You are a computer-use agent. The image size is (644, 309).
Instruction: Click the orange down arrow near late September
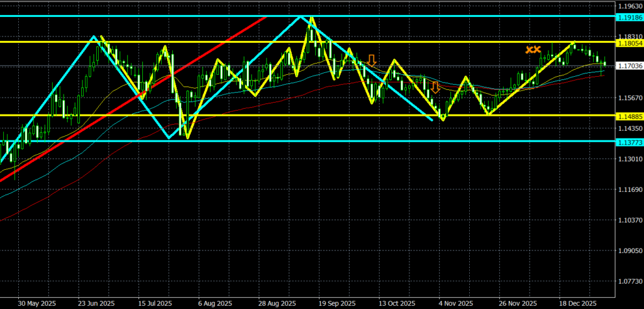(x=372, y=60)
